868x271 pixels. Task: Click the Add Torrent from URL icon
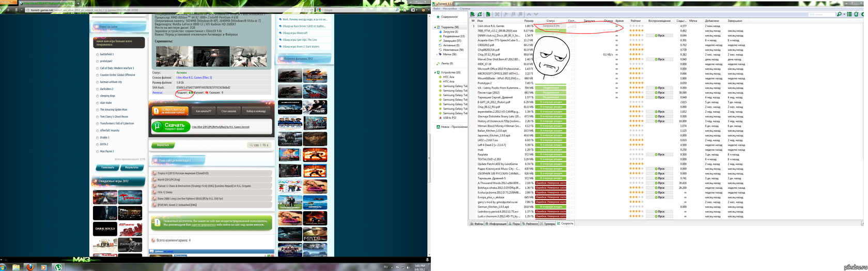click(x=480, y=14)
